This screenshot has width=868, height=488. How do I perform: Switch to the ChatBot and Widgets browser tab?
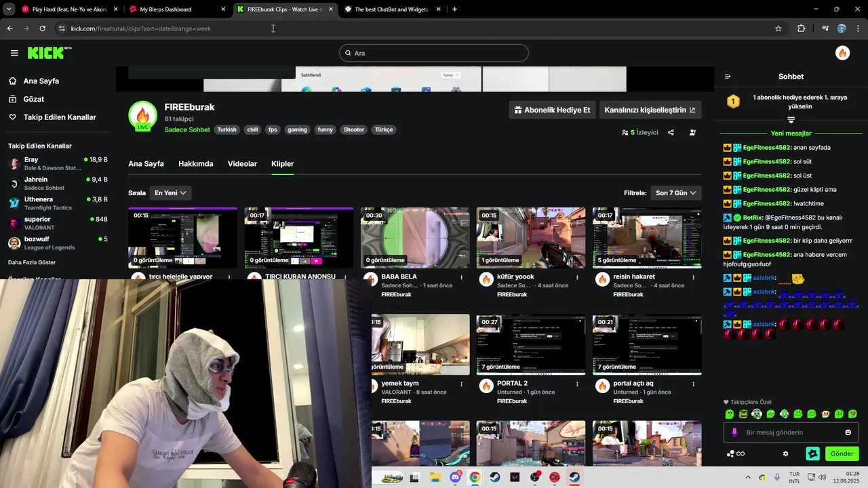[x=392, y=9]
